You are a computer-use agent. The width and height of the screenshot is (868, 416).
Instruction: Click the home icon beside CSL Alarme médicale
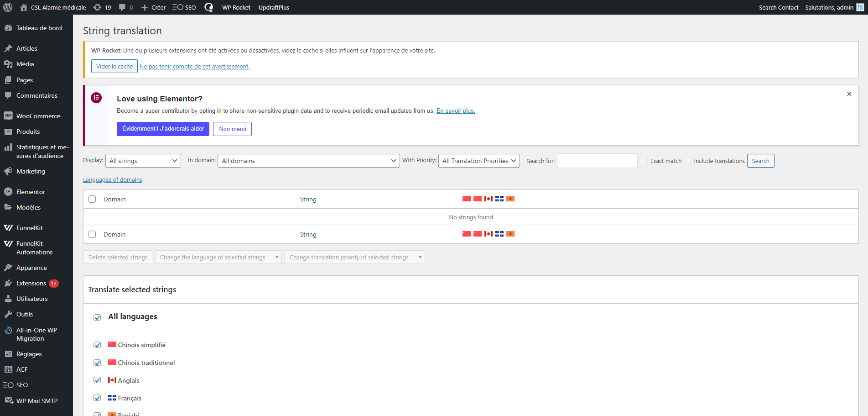point(24,7)
